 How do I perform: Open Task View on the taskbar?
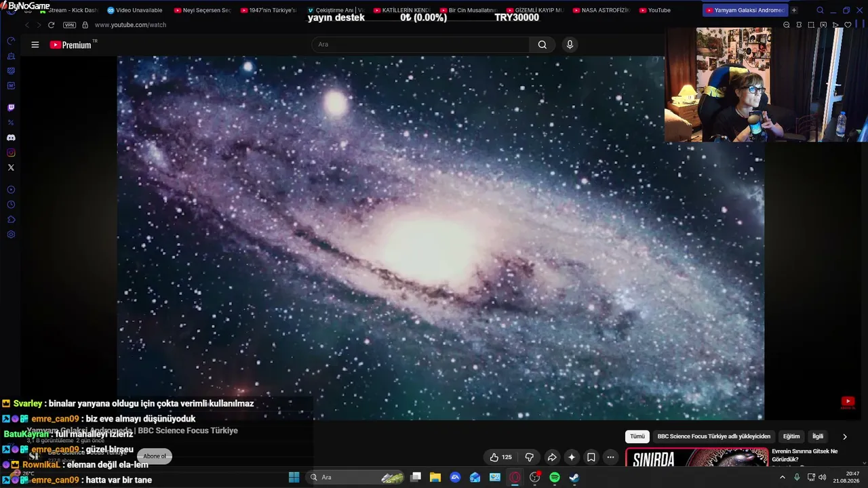[x=416, y=477]
